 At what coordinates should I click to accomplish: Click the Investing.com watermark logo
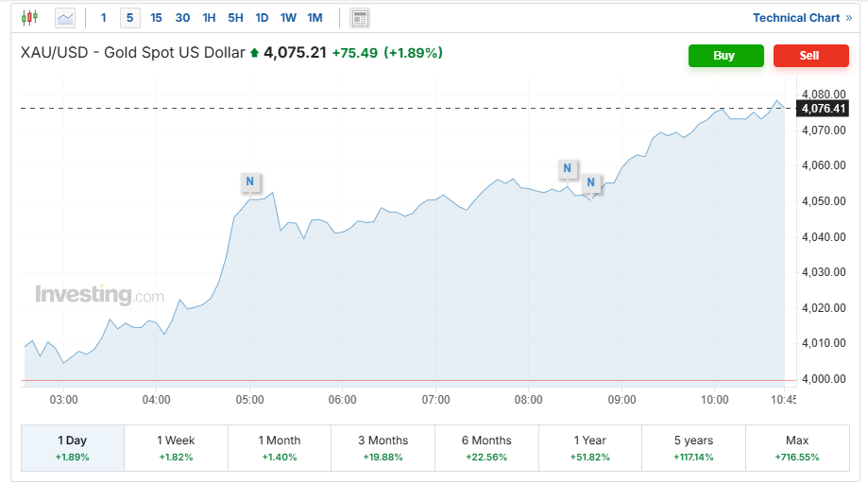[x=99, y=295]
